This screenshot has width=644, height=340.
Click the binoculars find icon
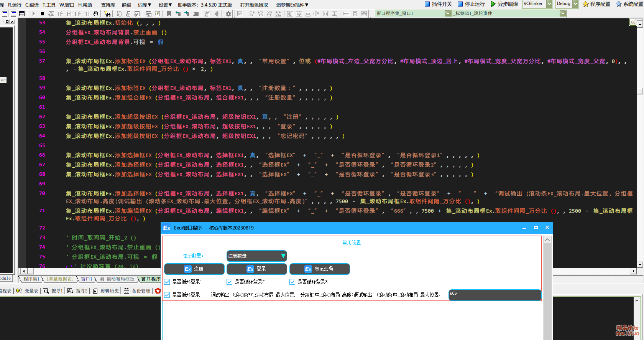(108, 14)
